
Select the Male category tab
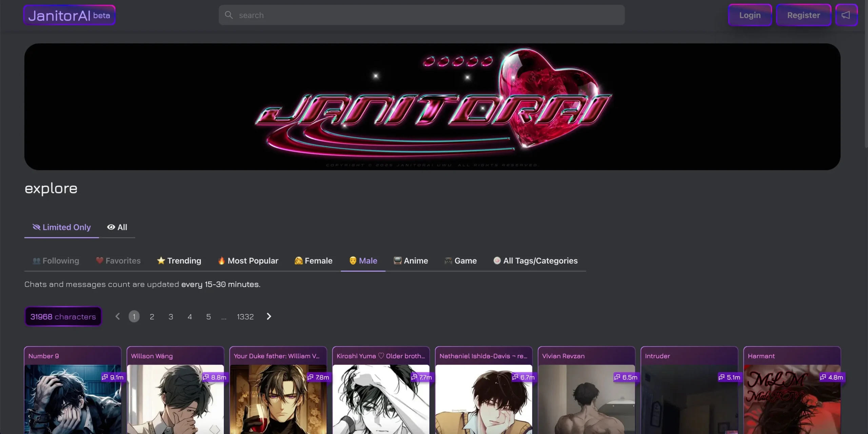(363, 261)
